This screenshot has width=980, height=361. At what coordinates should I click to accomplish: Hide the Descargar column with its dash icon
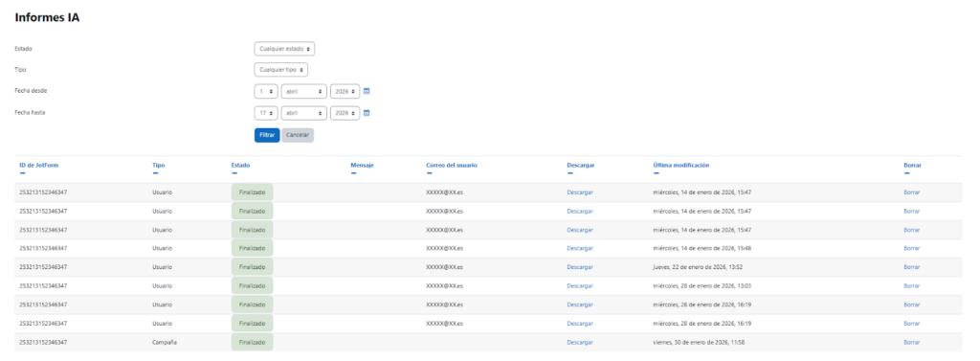coord(570,173)
